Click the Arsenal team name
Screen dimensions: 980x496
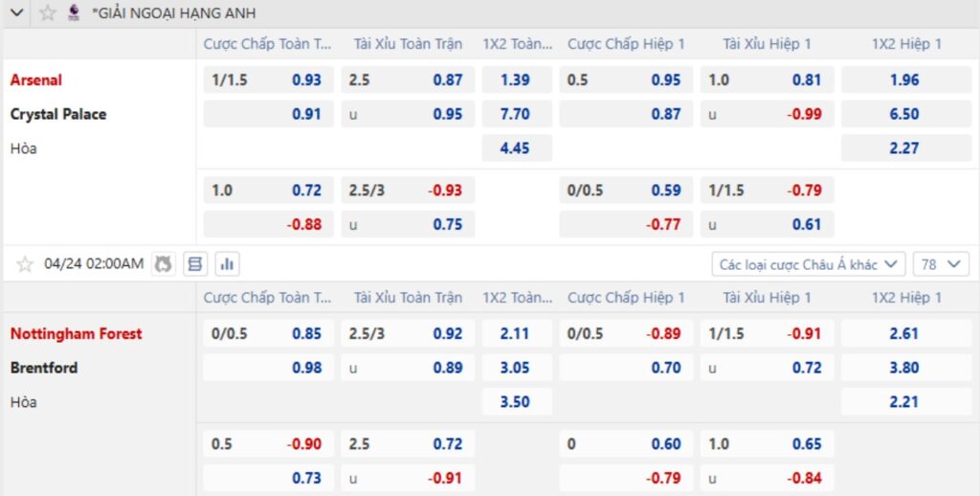[x=36, y=80]
